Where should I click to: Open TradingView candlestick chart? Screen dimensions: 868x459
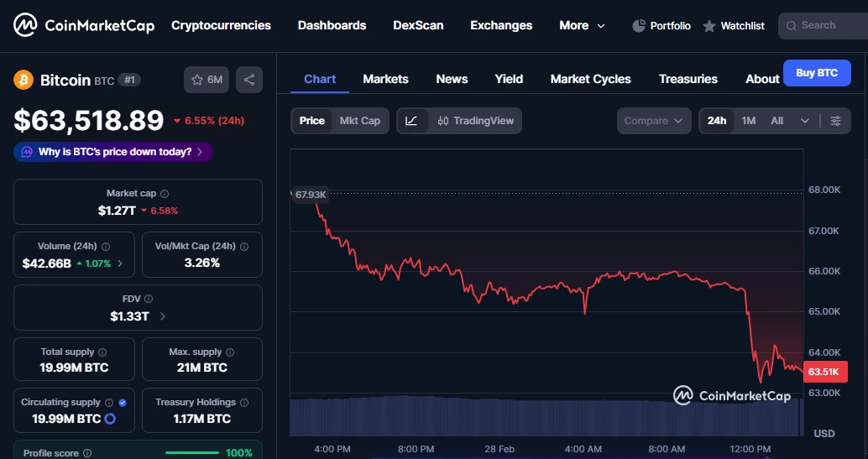[x=475, y=121]
